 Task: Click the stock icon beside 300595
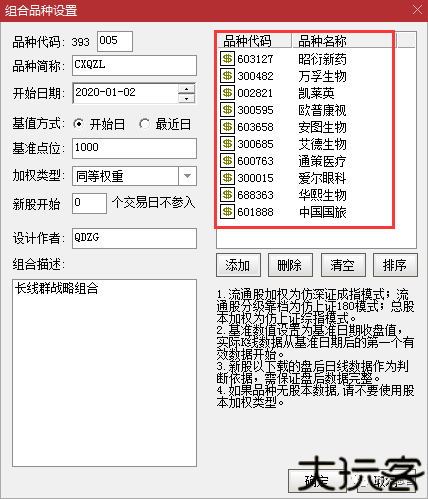click(x=227, y=110)
